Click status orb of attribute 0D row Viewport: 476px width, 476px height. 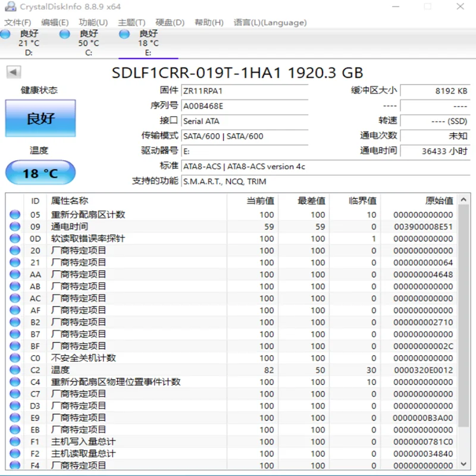tap(15, 239)
